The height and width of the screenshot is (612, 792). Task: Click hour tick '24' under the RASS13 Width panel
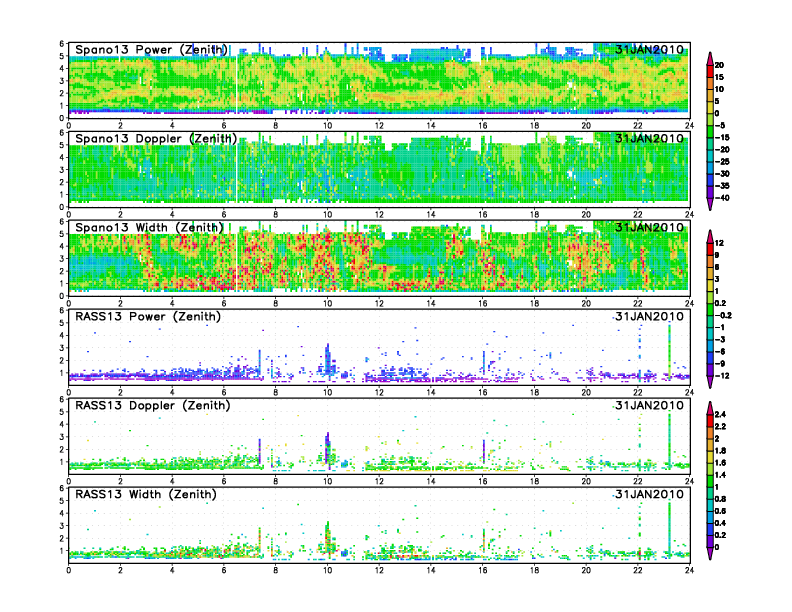pyautogui.click(x=689, y=570)
